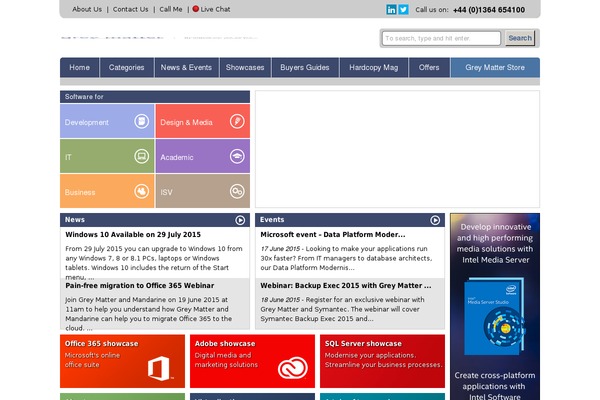Screen dimensions: 600x400
Task: Select the Development software tile
Action: click(107, 121)
